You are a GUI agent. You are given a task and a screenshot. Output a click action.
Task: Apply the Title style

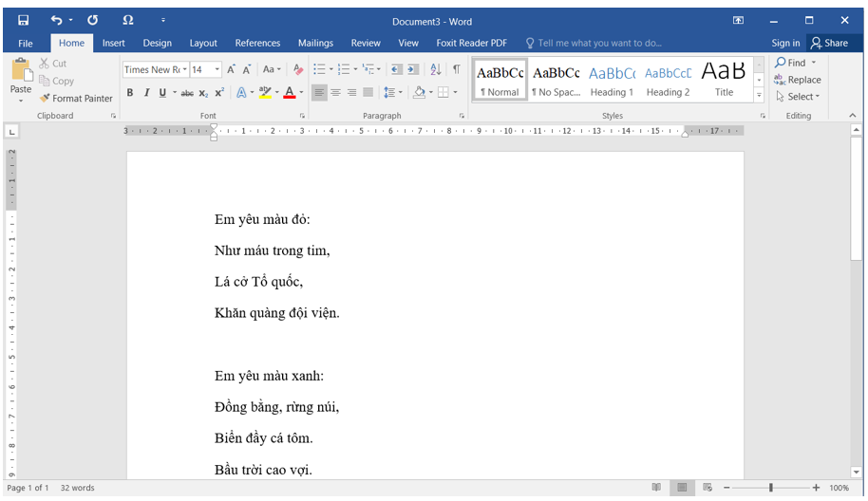724,80
